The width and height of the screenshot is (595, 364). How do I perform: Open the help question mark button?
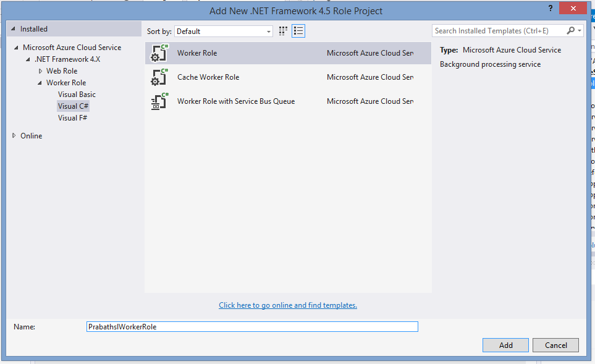tap(551, 9)
